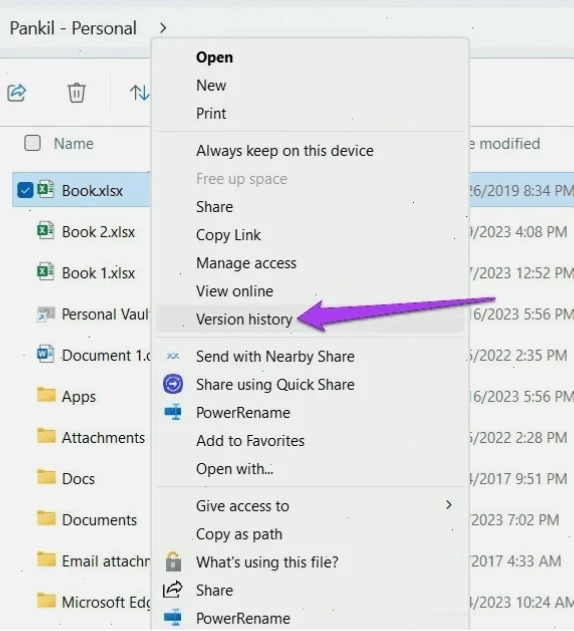Select the Personal Vault entry name
Image resolution: width=574 pixels, height=631 pixels.
click(105, 314)
